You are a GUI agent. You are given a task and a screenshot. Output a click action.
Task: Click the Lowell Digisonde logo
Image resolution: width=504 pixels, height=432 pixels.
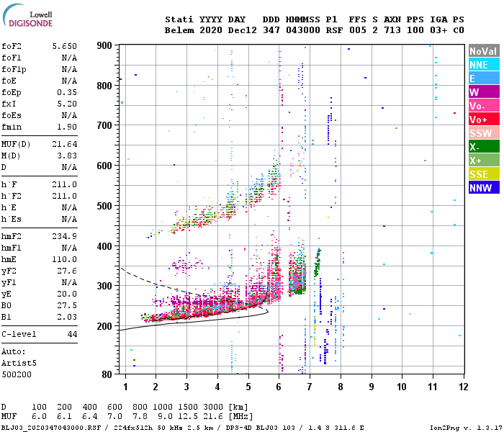28,16
